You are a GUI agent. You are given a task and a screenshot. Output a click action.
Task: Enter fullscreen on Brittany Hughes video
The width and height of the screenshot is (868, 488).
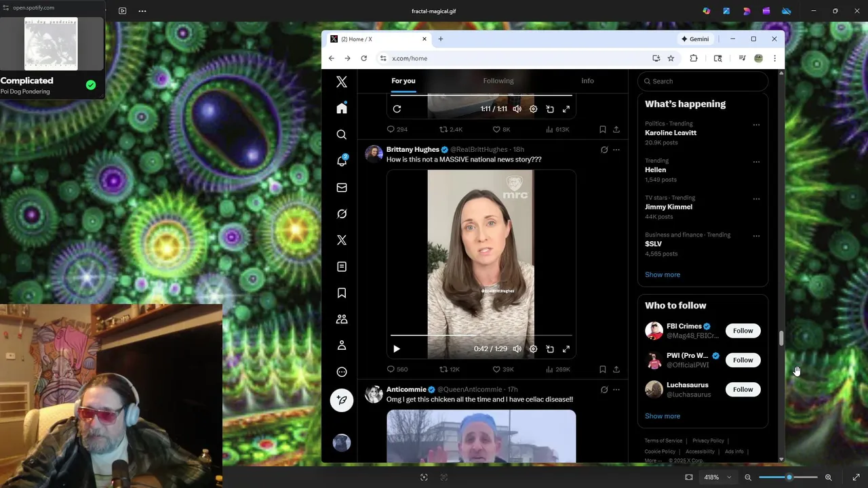click(x=566, y=349)
